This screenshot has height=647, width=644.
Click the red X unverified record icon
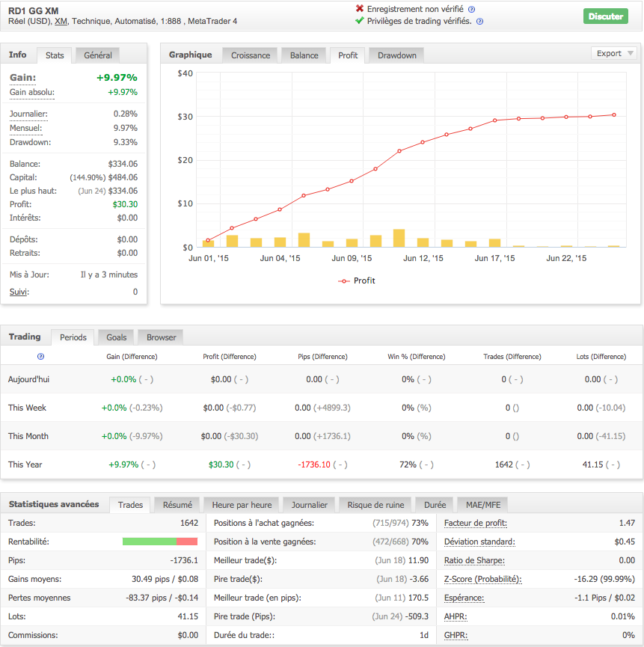tap(360, 9)
